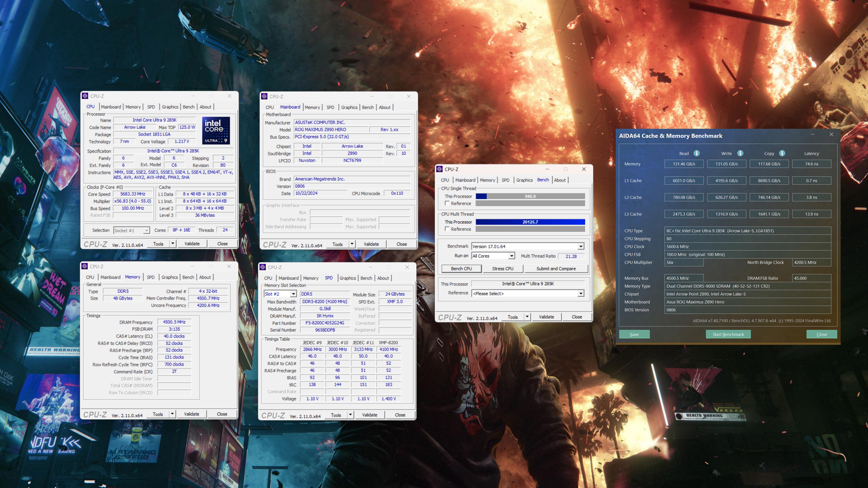Screen dimensions: 868x488
Task: Open Tools dropdown arrow in Bench window
Action: click(527, 317)
